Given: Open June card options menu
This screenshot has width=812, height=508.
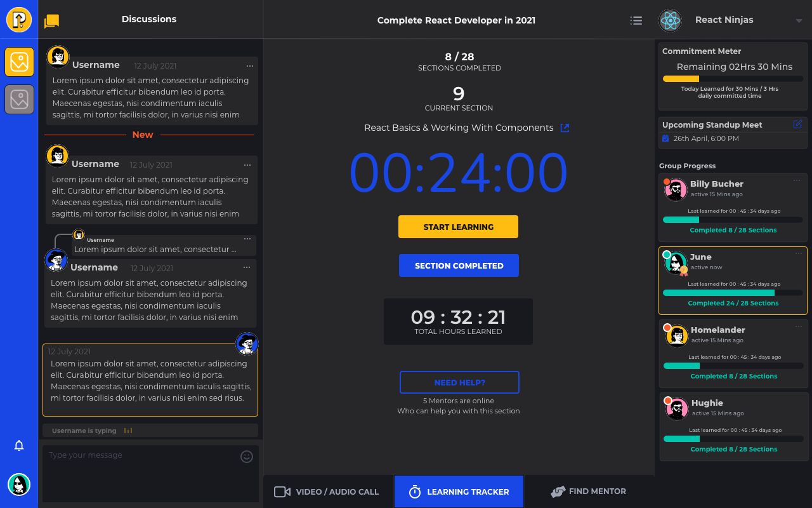Looking at the screenshot, I should click(799, 254).
